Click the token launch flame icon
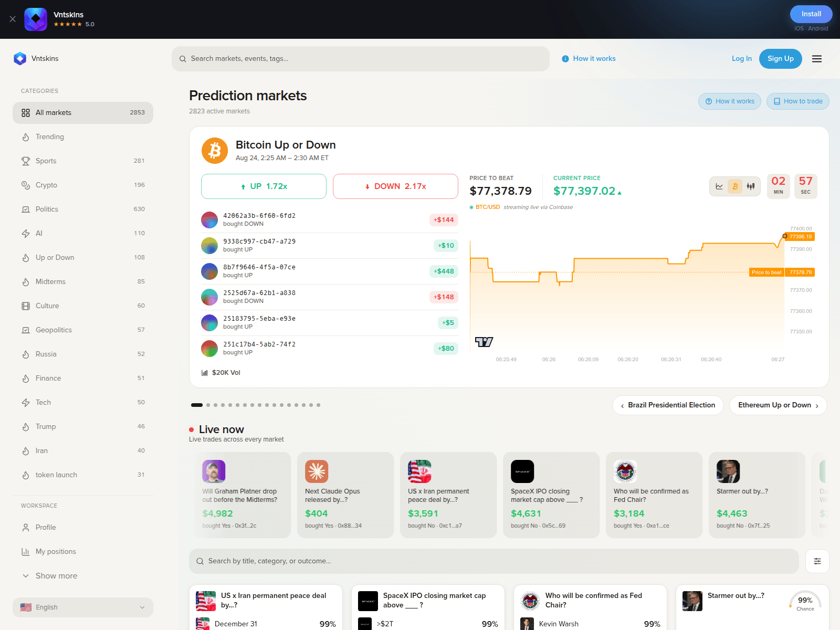This screenshot has height=630, width=840. (x=26, y=475)
